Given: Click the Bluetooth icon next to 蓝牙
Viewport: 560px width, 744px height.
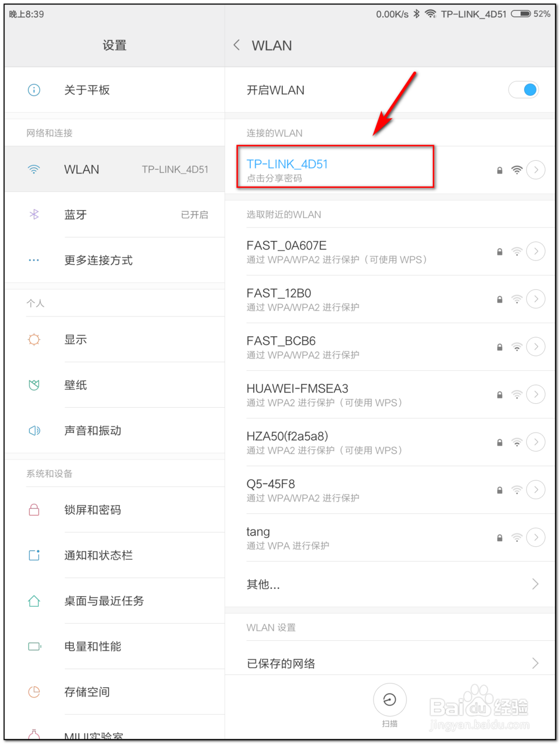Looking at the screenshot, I should tap(34, 215).
